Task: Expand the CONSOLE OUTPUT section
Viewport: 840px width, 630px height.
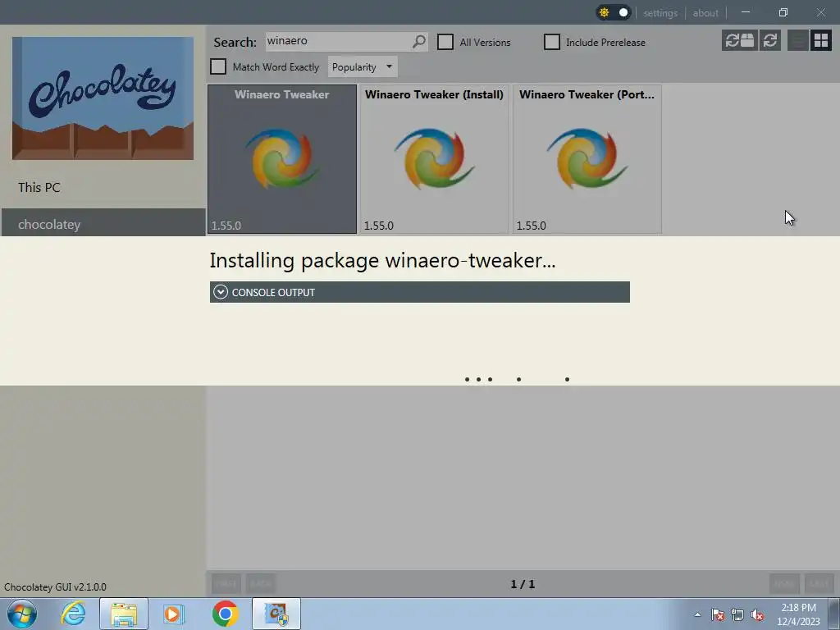Action: pos(420,292)
